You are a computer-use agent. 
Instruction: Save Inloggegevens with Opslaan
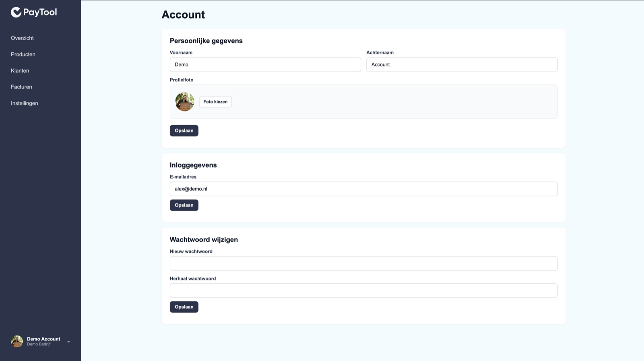[184, 205]
